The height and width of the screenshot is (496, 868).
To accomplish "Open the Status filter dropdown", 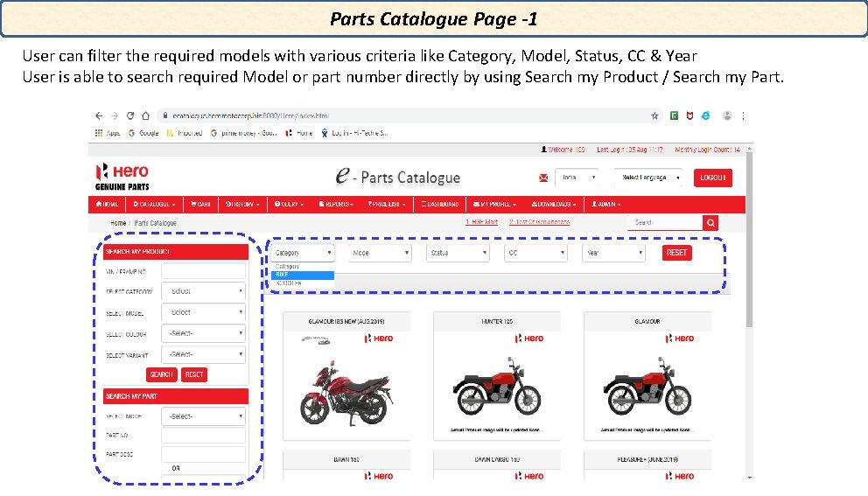I will click(x=458, y=253).
